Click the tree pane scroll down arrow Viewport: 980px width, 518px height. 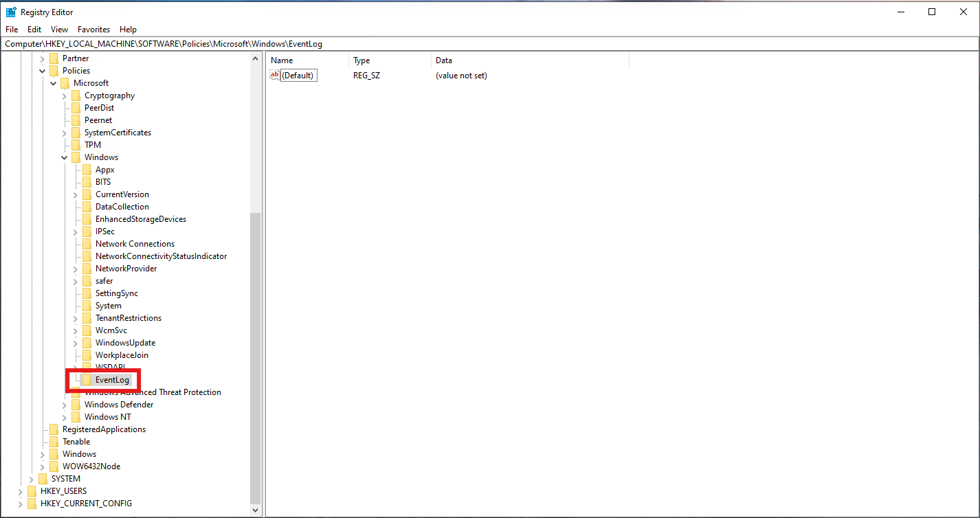pyautogui.click(x=256, y=510)
